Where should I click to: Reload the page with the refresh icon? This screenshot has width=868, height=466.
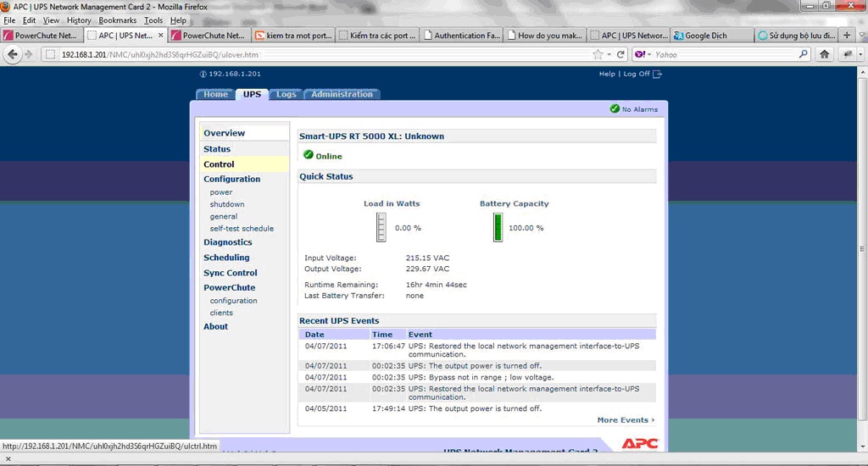620,54
